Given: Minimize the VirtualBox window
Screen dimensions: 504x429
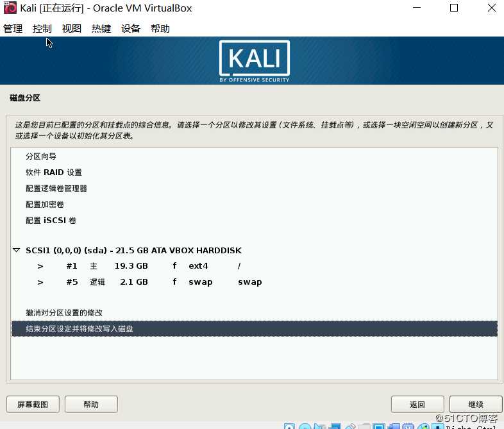Looking at the screenshot, I should coord(417,8).
